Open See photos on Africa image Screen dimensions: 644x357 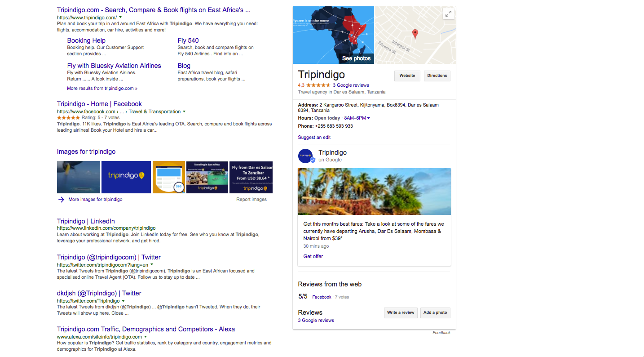pos(356,58)
